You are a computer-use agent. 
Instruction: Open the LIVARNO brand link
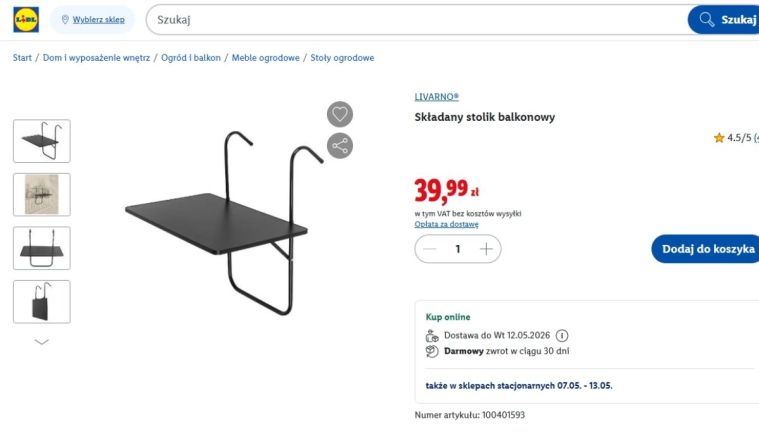[x=436, y=97]
